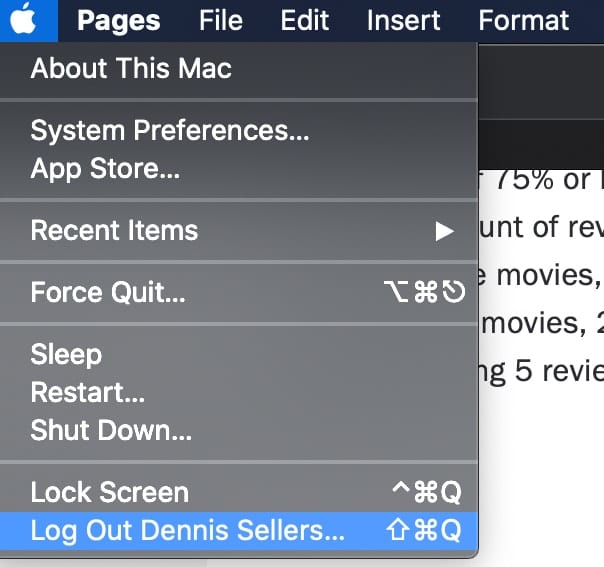The height and width of the screenshot is (567, 604).
Task: Open the Edit menu
Action: pos(304,20)
